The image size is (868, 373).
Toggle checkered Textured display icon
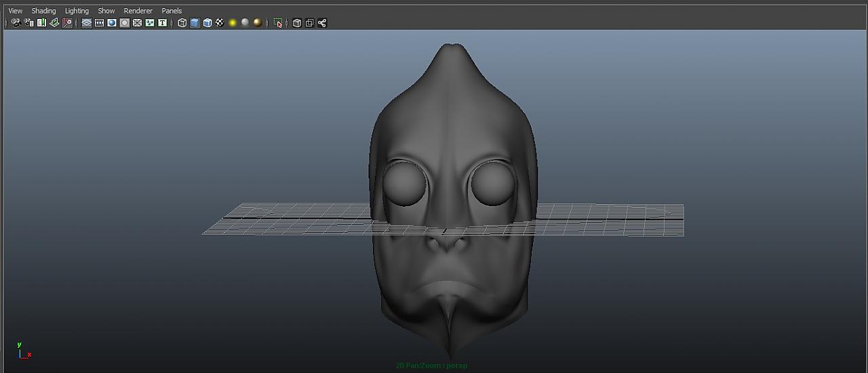(220, 23)
